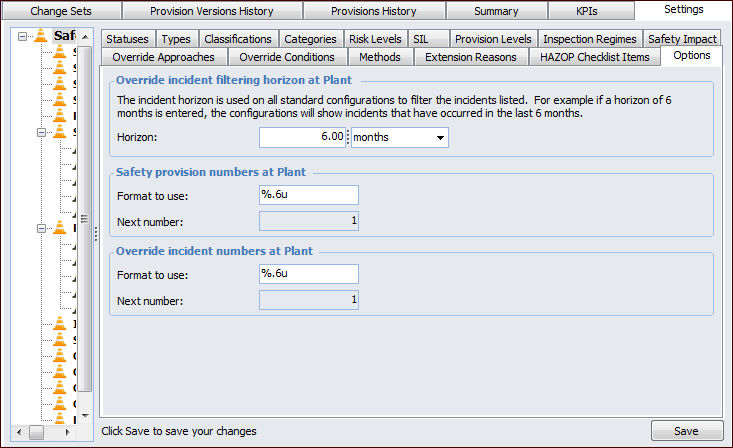Click safety provision Format to use field
This screenshot has height=448, width=733.
pyautogui.click(x=308, y=195)
